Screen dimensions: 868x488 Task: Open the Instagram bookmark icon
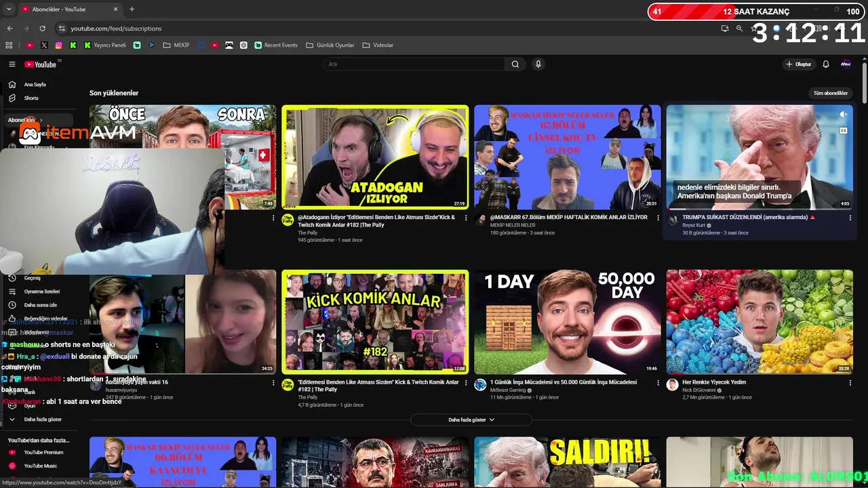[59, 45]
